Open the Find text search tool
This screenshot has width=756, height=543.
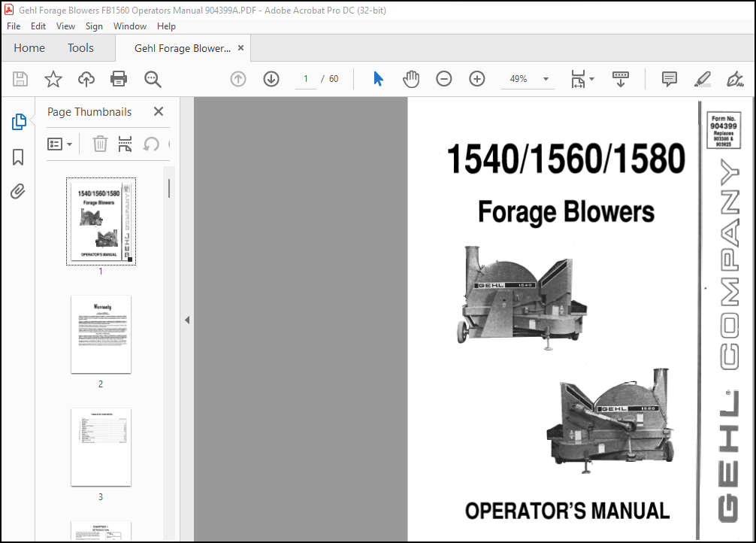pyautogui.click(x=153, y=79)
